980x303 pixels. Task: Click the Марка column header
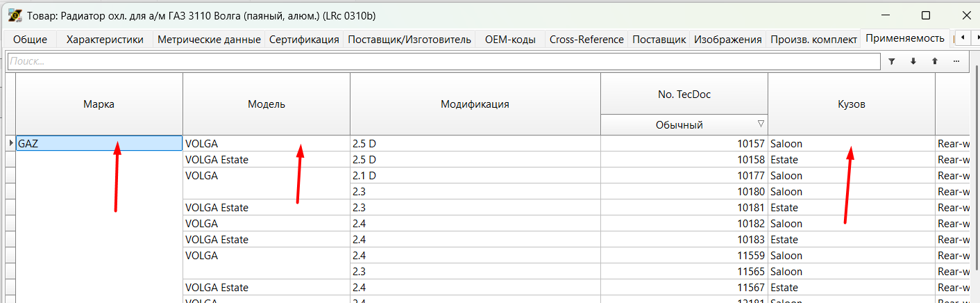pos(99,104)
